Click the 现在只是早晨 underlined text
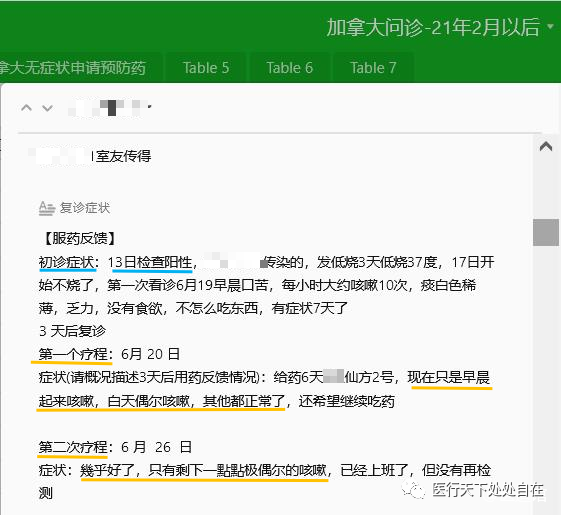The height and width of the screenshot is (515, 561). [x=449, y=377]
